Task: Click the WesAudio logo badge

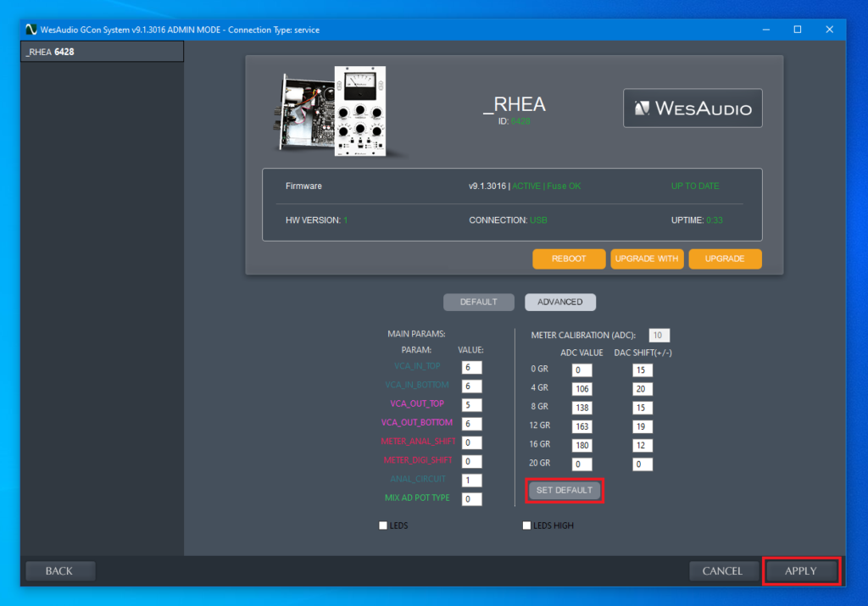Action: pos(693,108)
